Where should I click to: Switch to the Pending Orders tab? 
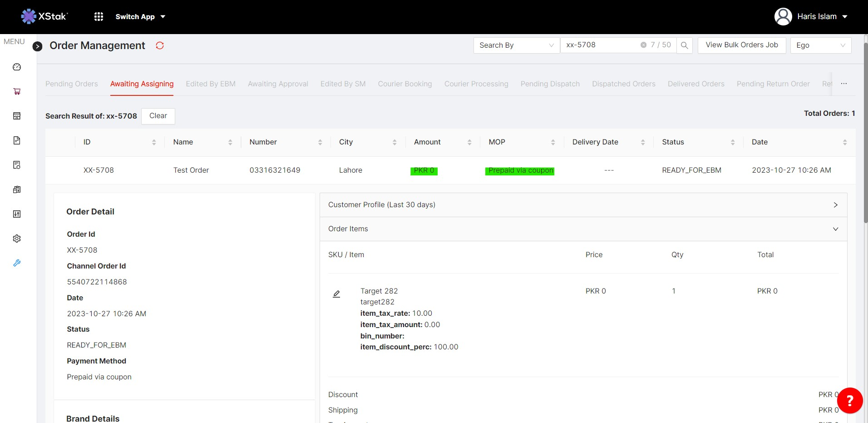pos(72,84)
